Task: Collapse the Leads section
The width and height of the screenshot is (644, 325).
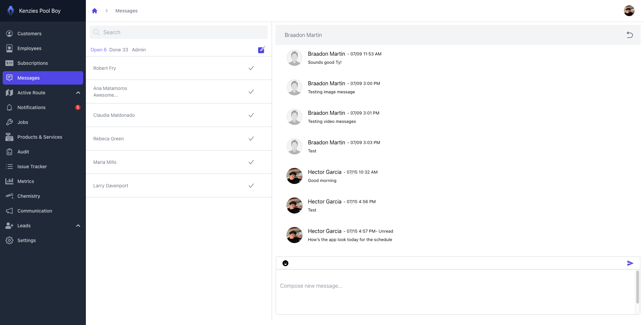Action: 78,226
